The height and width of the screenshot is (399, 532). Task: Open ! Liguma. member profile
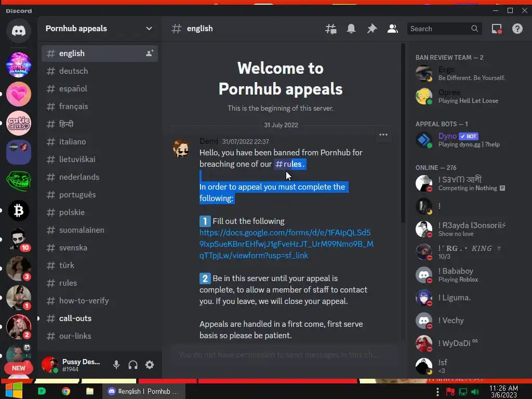tap(468, 298)
